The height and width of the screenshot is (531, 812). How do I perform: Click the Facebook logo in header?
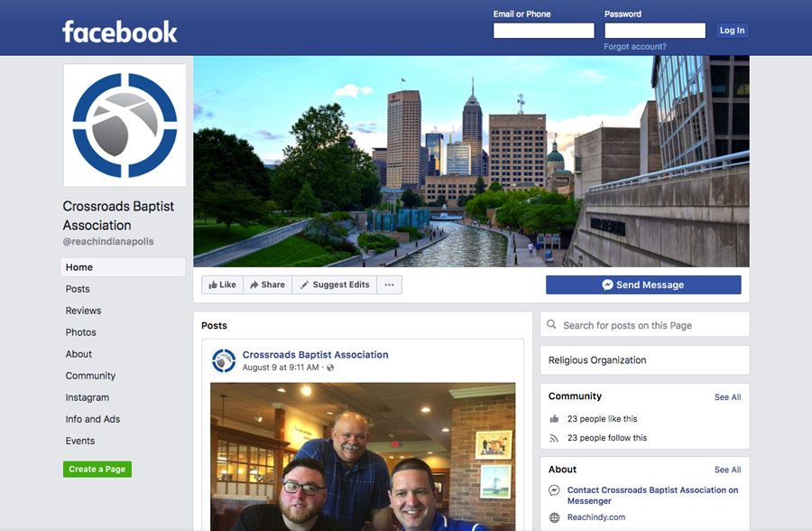tap(119, 33)
